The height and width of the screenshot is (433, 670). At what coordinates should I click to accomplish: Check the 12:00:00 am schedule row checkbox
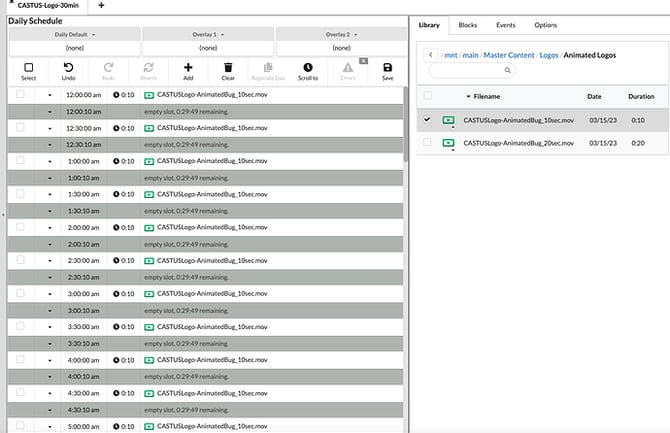coord(20,94)
